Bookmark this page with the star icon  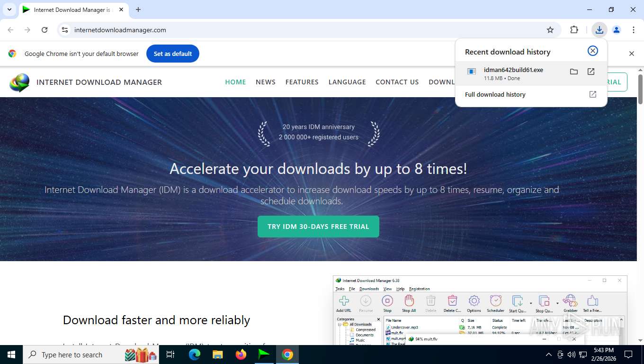550,30
